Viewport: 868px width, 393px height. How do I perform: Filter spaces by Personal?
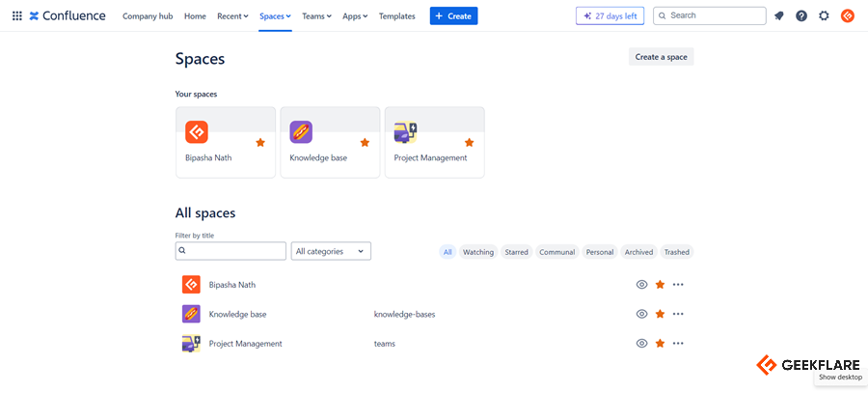click(x=600, y=252)
